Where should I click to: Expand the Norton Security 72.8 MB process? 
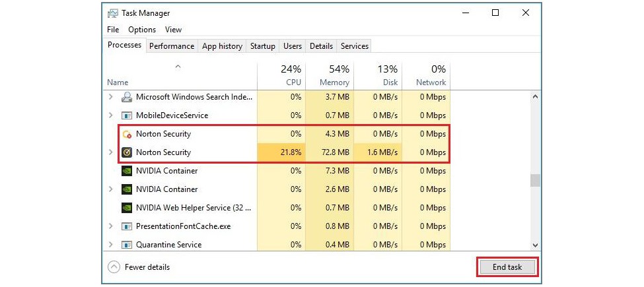110,152
